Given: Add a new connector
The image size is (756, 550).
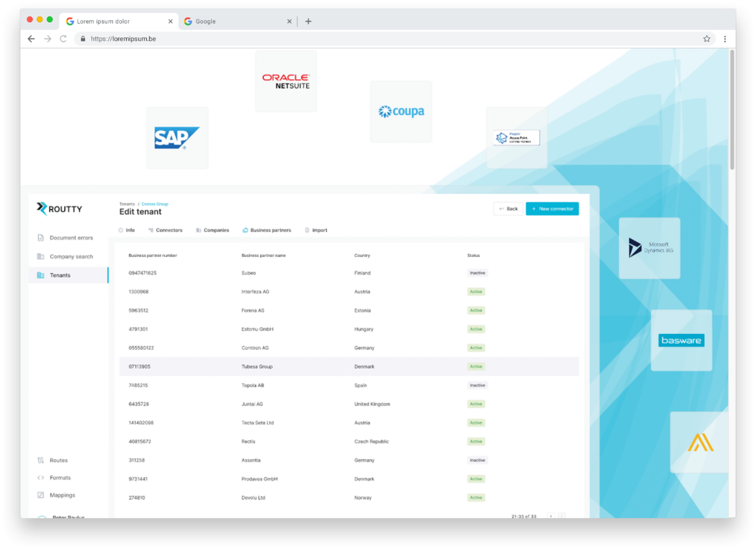Looking at the screenshot, I should [552, 209].
